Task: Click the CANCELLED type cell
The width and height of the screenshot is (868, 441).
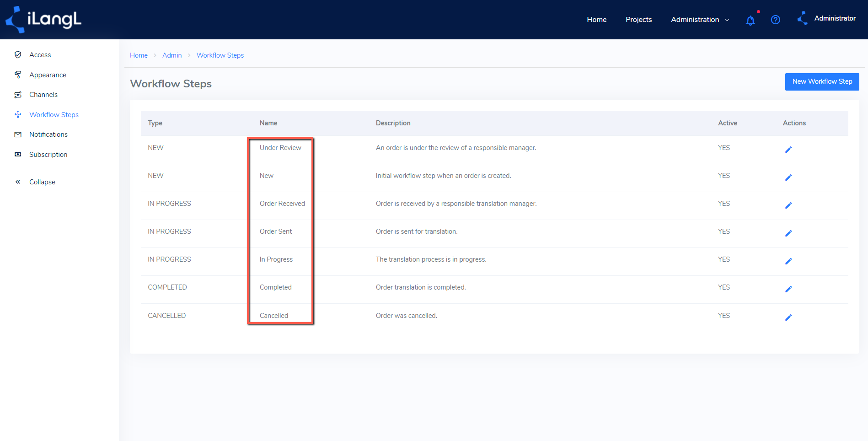Action: [x=167, y=316]
